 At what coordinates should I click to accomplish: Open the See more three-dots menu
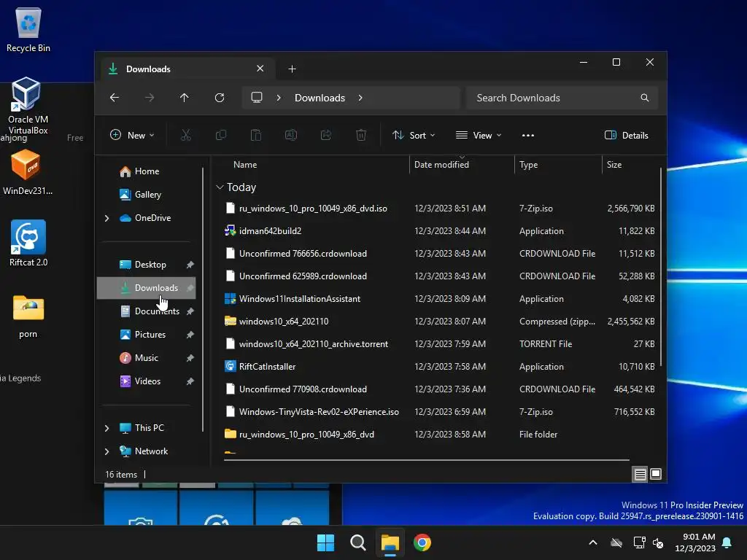click(528, 135)
